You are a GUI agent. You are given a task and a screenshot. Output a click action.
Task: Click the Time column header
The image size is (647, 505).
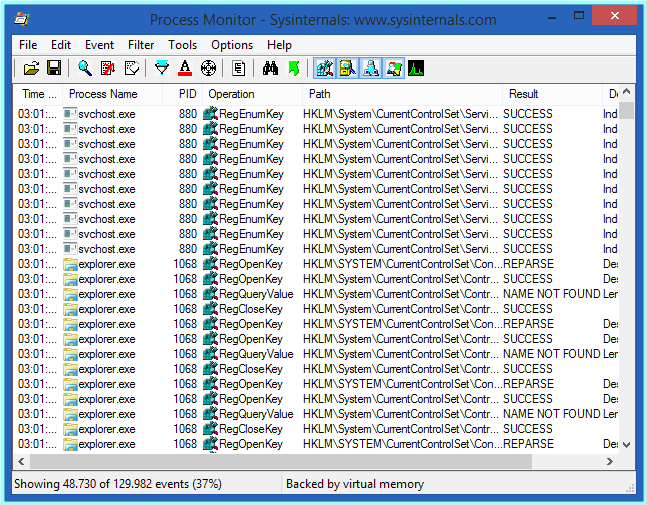click(38, 94)
